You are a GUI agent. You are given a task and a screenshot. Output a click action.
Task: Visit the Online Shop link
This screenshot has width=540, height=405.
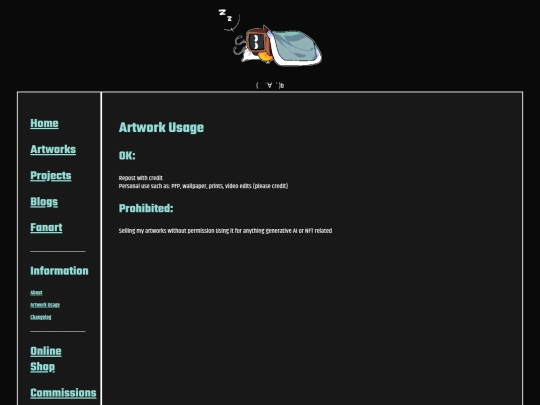pyautogui.click(x=46, y=359)
